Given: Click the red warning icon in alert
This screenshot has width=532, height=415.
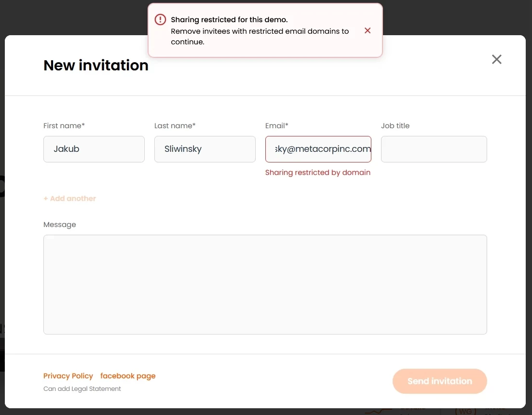Looking at the screenshot, I should 160,20.
